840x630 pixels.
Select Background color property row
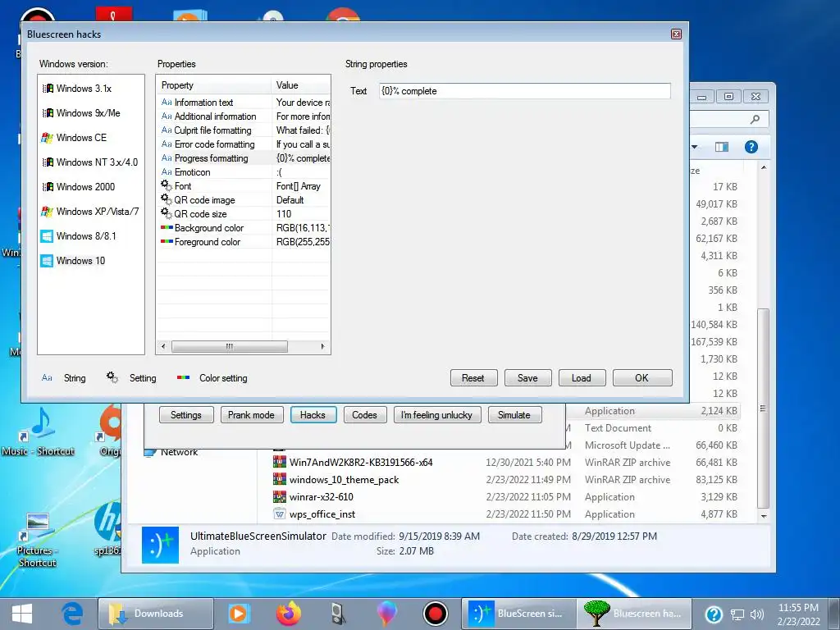(243, 228)
